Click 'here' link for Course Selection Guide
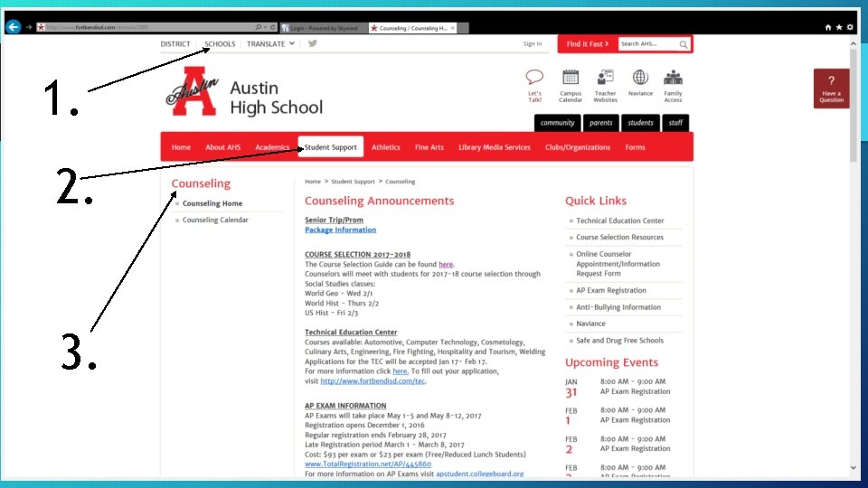868x488 pixels. click(x=446, y=265)
